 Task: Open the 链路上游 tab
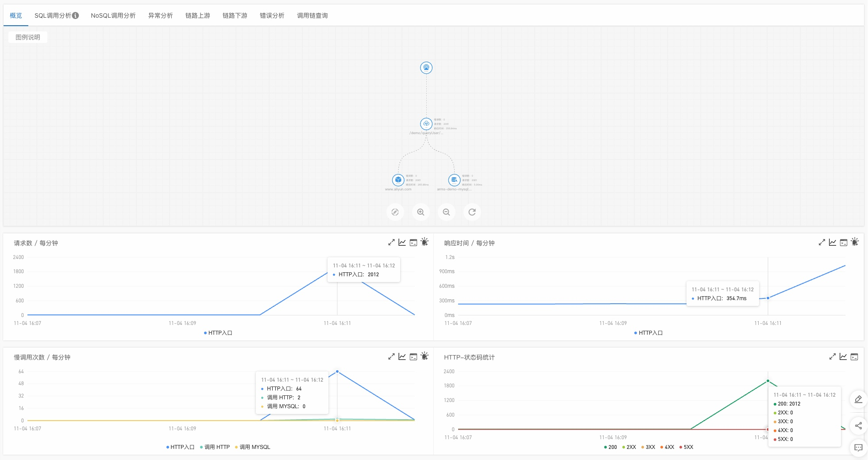[198, 15]
